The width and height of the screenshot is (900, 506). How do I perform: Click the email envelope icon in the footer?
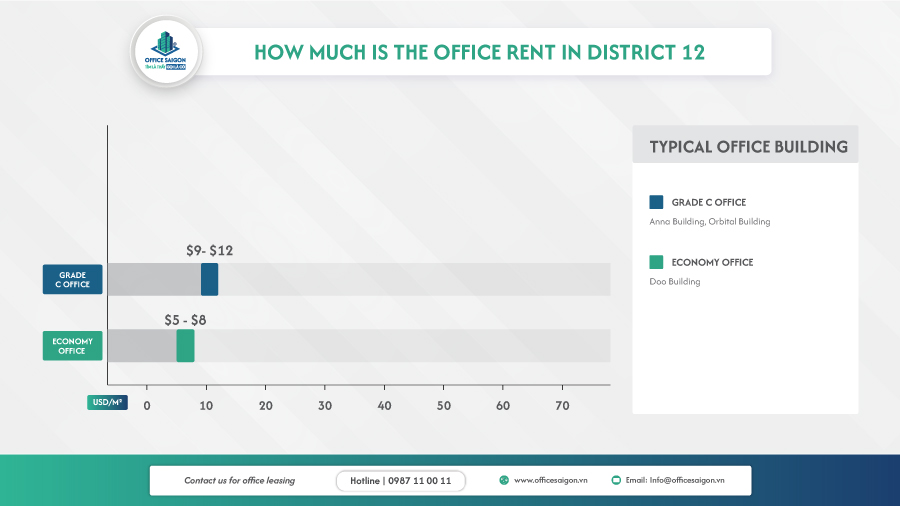(616, 480)
